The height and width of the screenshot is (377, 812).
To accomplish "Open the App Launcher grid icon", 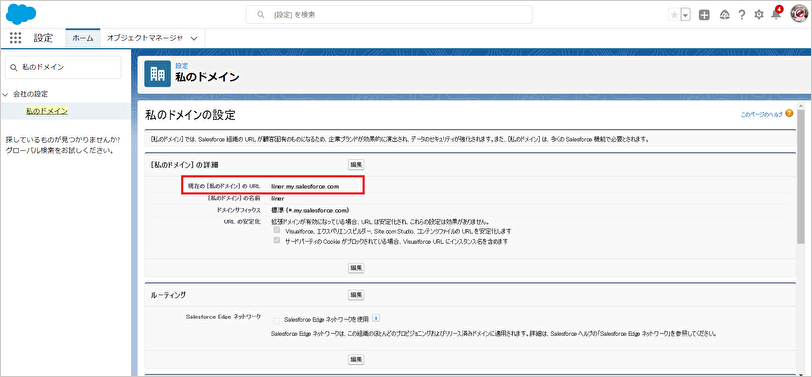I will tap(16, 38).
